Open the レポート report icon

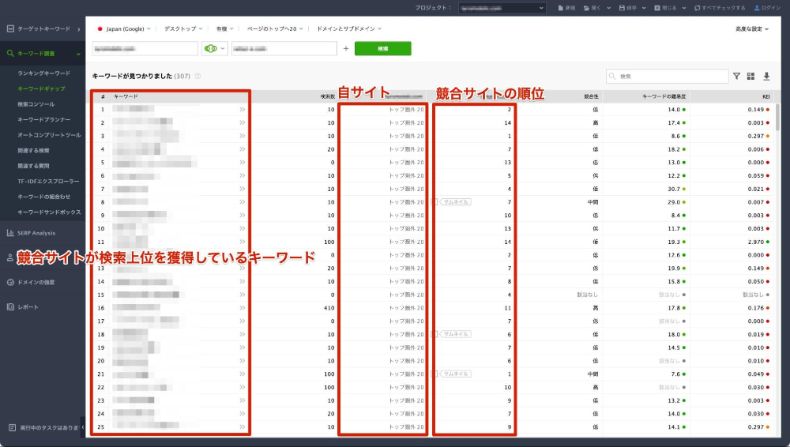[10, 307]
